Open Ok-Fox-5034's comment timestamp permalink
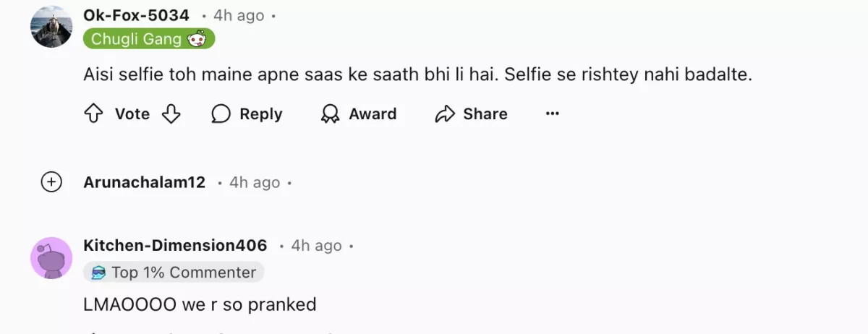The image size is (868, 334). [x=239, y=15]
